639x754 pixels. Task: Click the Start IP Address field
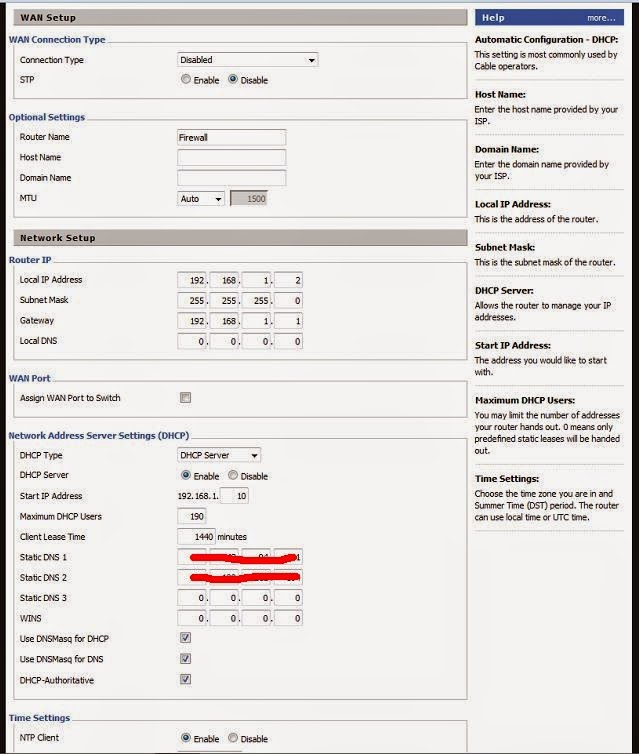tap(234, 496)
